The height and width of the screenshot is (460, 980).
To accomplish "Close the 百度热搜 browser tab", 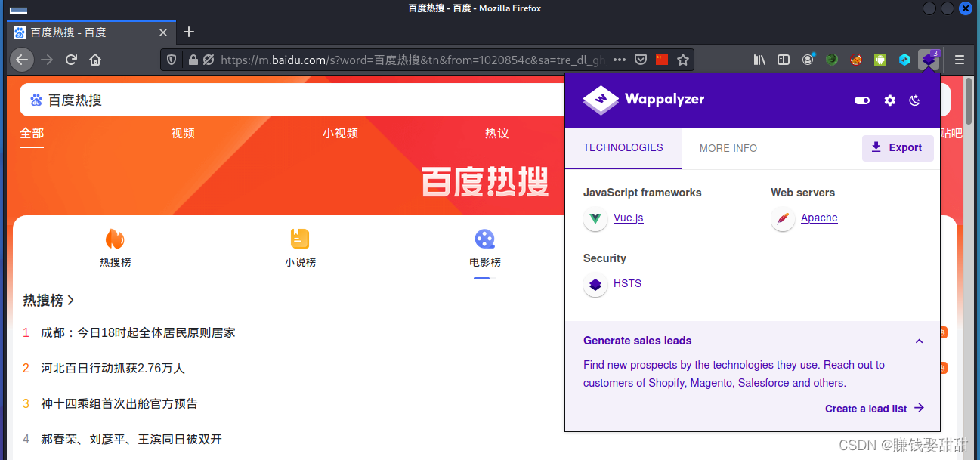I will pyautogui.click(x=163, y=32).
